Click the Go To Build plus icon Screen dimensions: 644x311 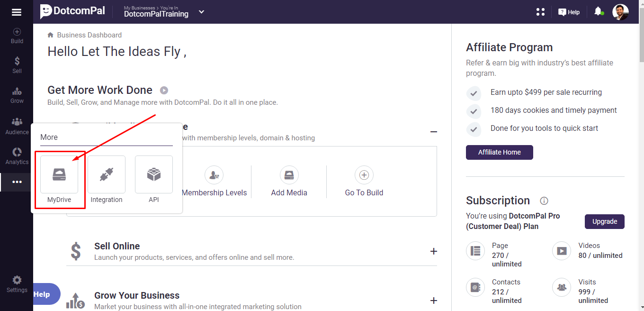coord(364,175)
